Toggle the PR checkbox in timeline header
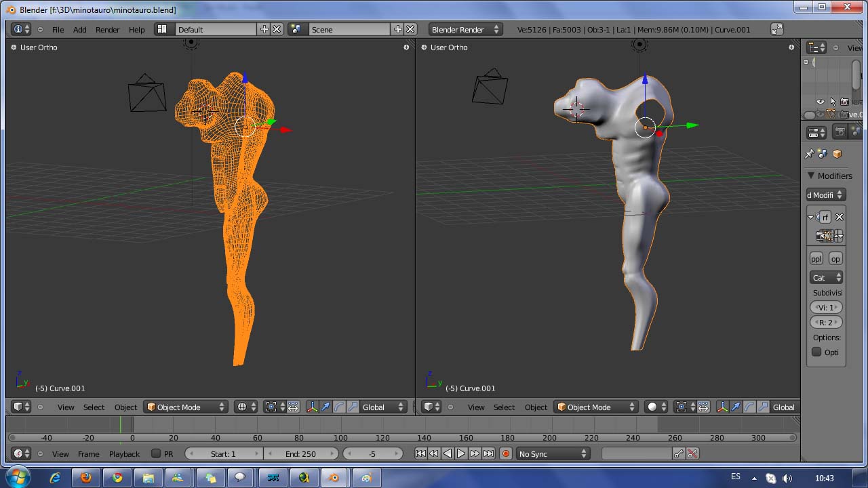This screenshot has width=868, height=488. pyautogui.click(x=156, y=454)
